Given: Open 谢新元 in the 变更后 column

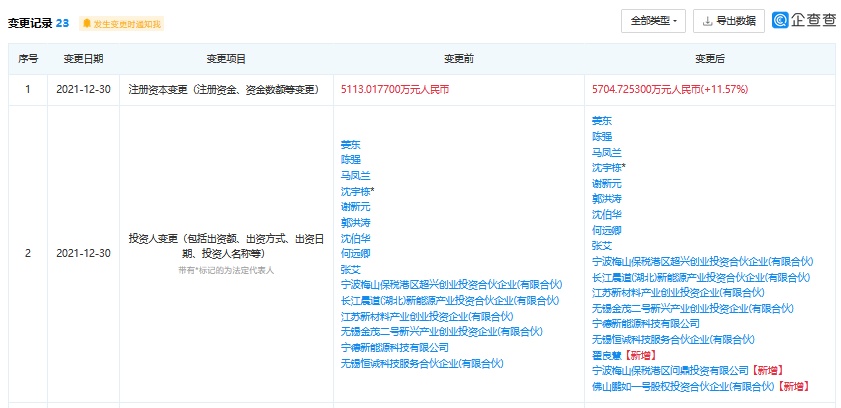Looking at the screenshot, I should pyautogui.click(x=606, y=183).
